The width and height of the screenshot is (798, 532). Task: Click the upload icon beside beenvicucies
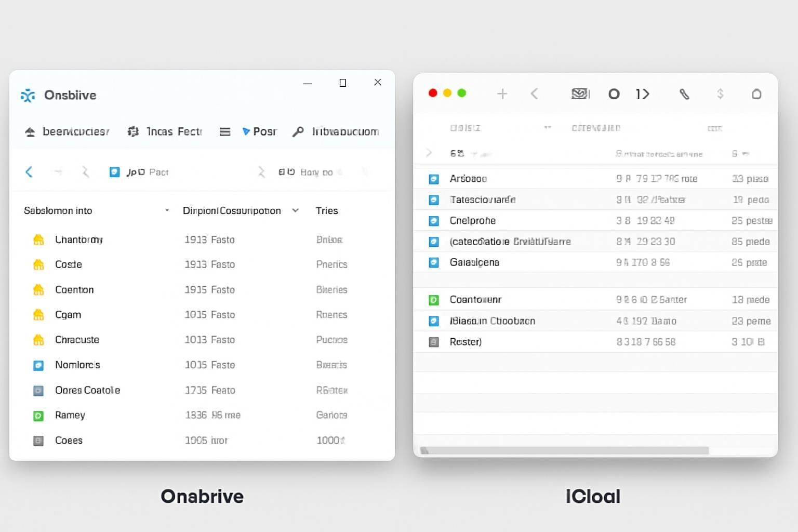30,132
